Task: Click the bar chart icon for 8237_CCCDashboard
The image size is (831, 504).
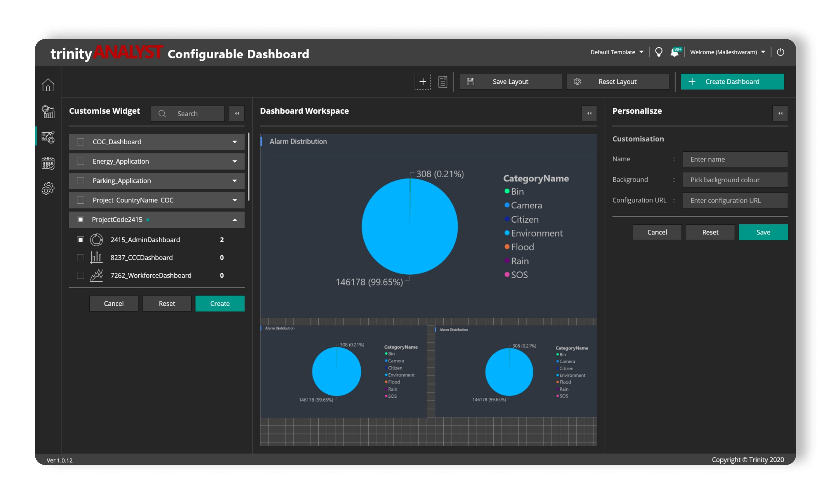Action: coord(96,258)
